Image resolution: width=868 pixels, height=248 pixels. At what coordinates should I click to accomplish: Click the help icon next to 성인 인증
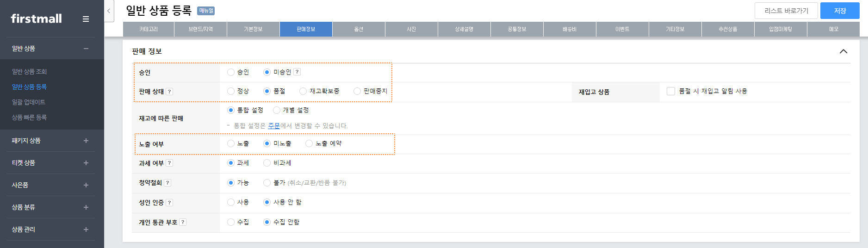(169, 203)
